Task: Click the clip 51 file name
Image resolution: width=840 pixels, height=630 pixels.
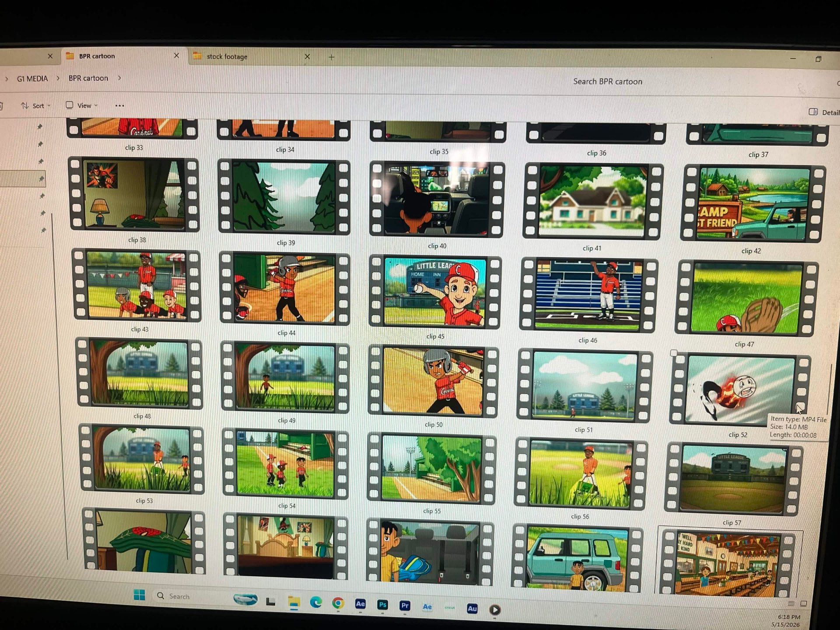Action: 584,430
